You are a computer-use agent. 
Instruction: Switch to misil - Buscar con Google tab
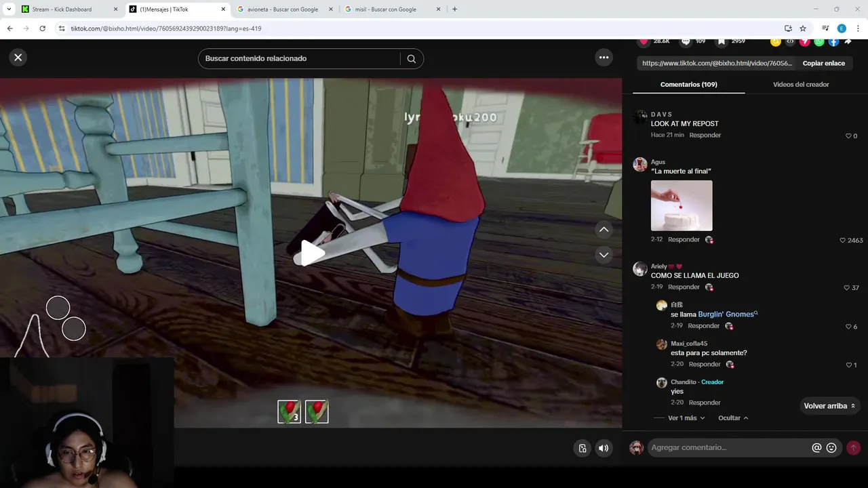pyautogui.click(x=386, y=9)
